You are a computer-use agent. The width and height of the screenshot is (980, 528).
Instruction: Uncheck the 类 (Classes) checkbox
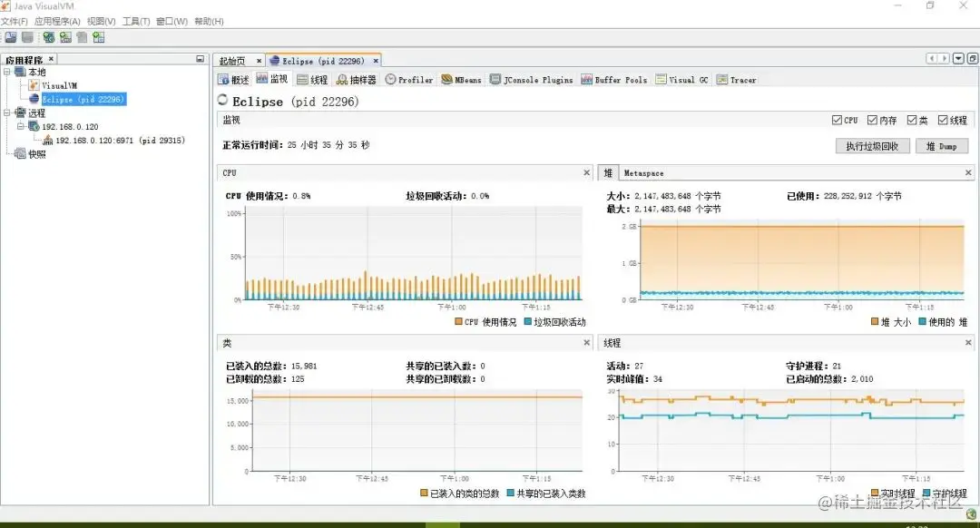(x=912, y=120)
